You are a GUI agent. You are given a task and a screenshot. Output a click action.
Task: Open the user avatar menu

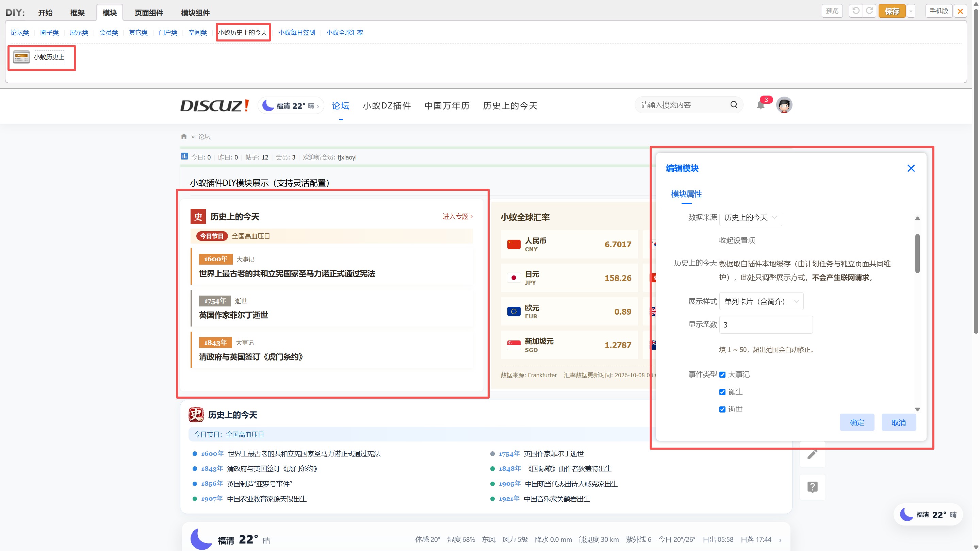[784, 105]
